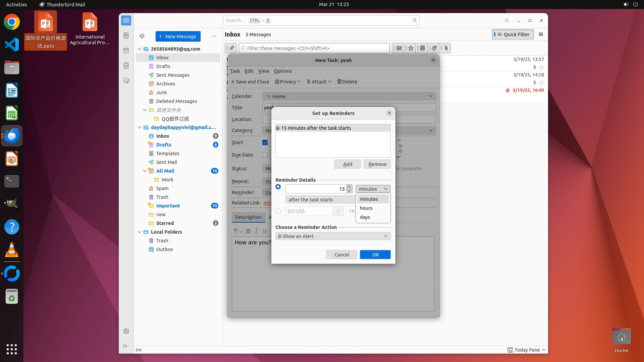Select the absolute date reminder radio button
644x362 pixels.
click(x=278, y=211)
